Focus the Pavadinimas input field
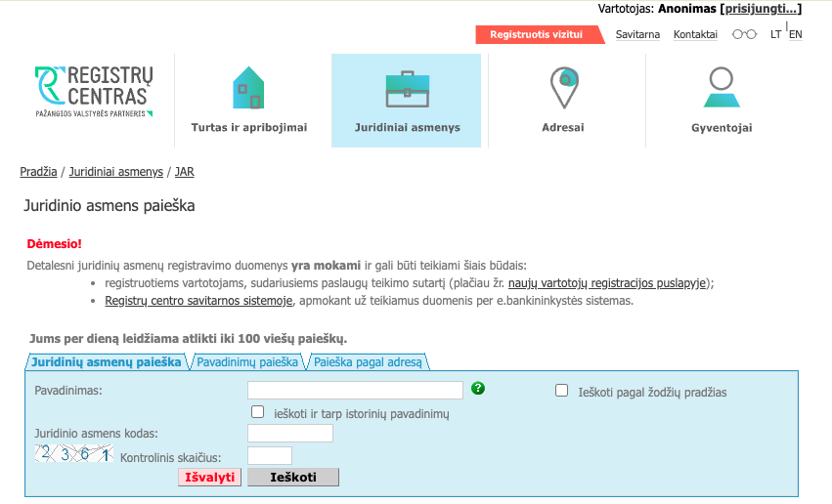Image resolution: width=832 pixels, height=504 pixels. click(355, 390)
